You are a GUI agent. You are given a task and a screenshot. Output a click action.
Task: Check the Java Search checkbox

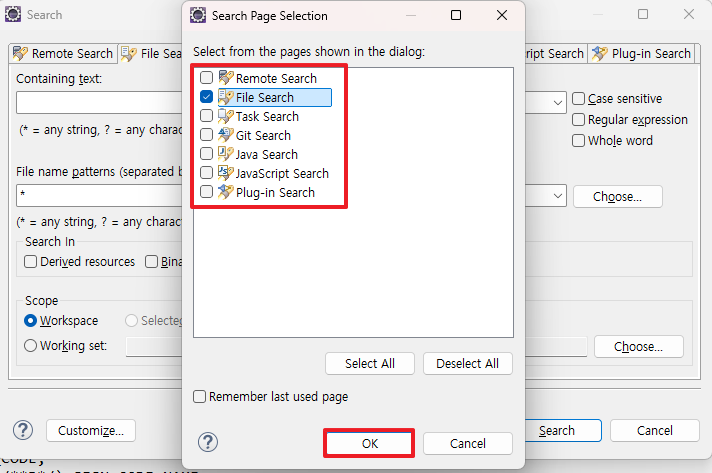click(207, 154)
